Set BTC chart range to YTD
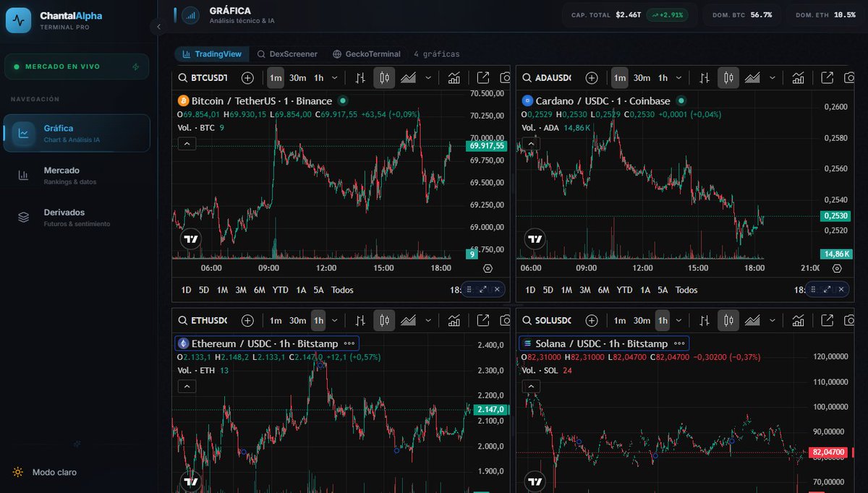Image resolution: width=868 pixels, height=493 pixels. pos(280,290)
